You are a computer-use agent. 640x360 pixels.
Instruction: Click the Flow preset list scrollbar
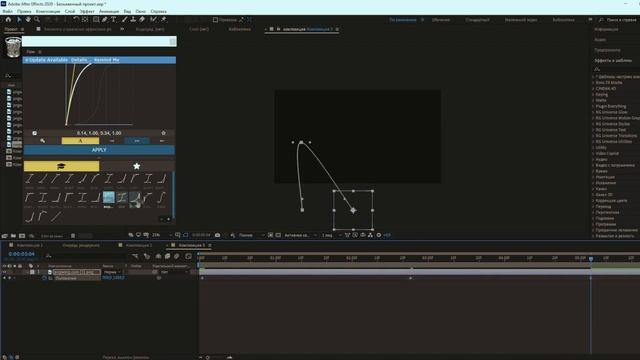coord(173,195)
